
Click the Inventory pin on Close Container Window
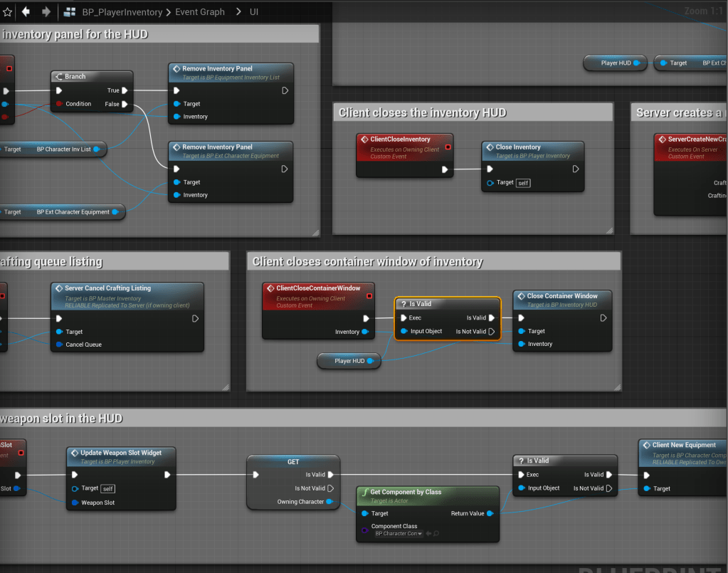tap(522, 344)
